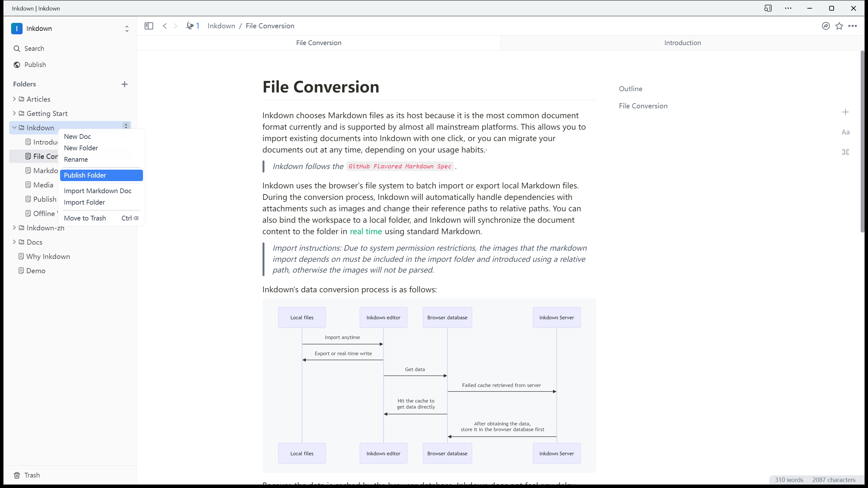Open the Publish document in Inkdown folder

(41, 200)
